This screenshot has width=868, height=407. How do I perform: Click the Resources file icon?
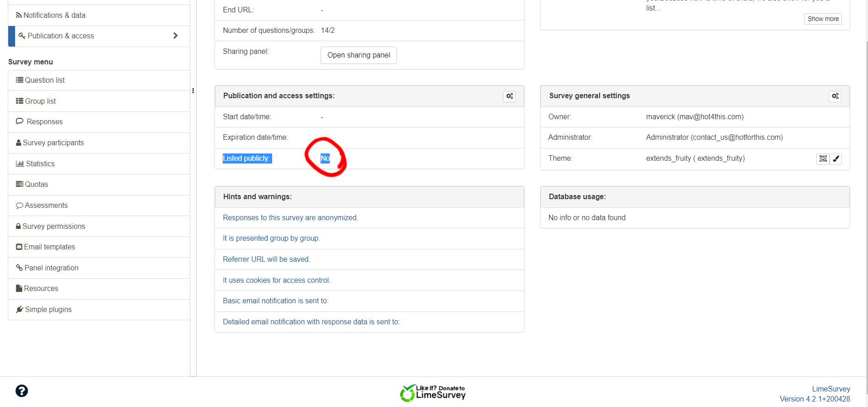19,288
